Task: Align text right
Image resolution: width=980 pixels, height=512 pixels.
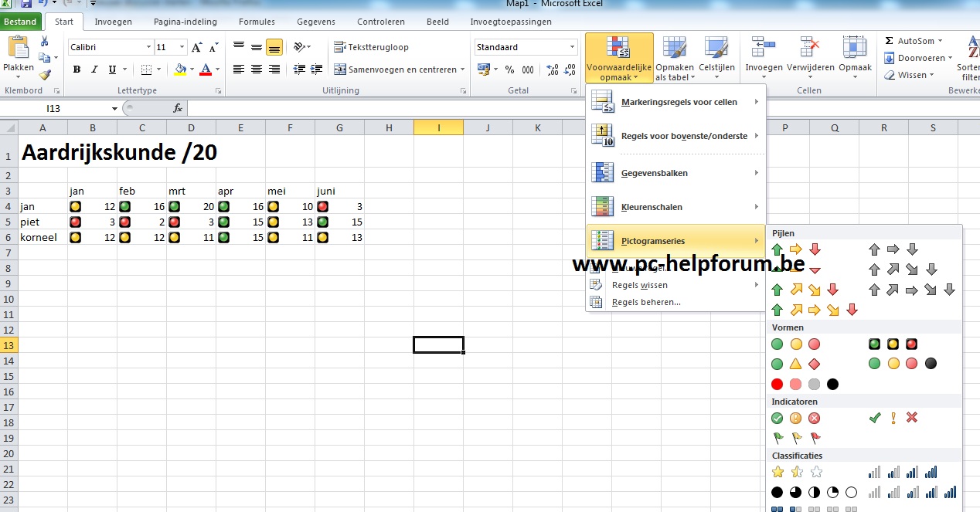Action: (274, 70)
